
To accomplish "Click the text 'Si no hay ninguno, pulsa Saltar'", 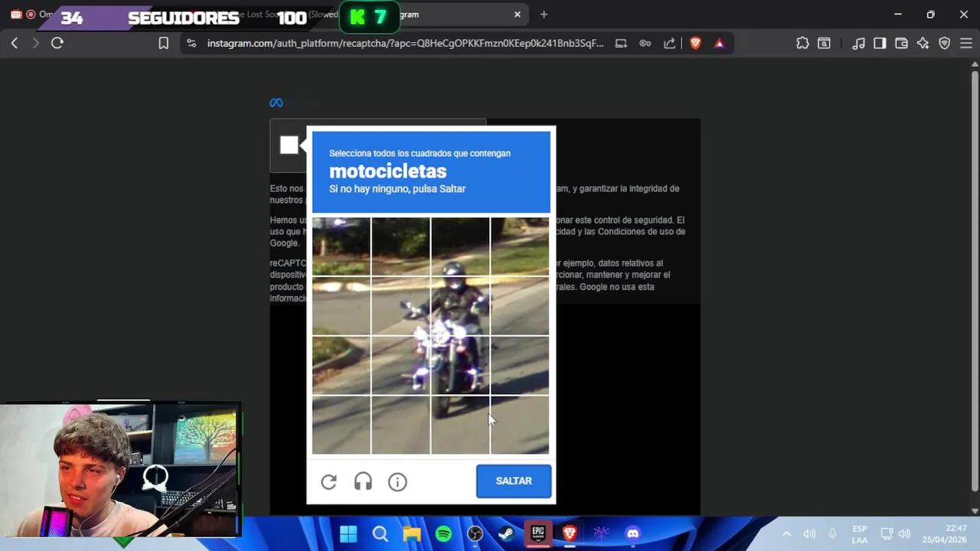I will coord(397,189).
